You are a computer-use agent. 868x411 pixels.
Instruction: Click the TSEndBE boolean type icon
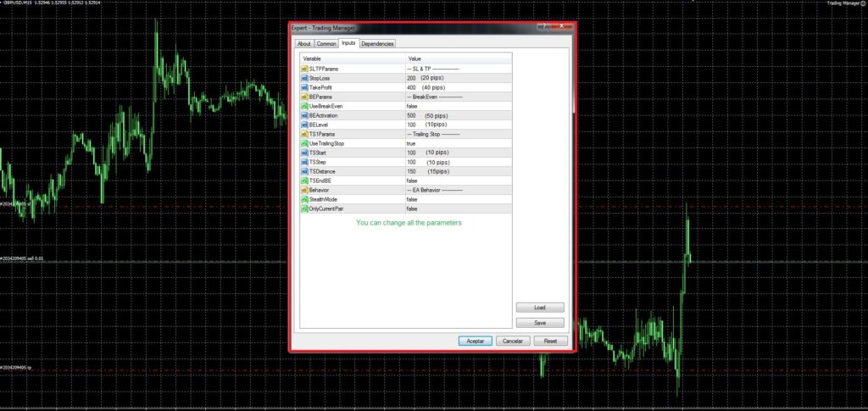[304, 181]
